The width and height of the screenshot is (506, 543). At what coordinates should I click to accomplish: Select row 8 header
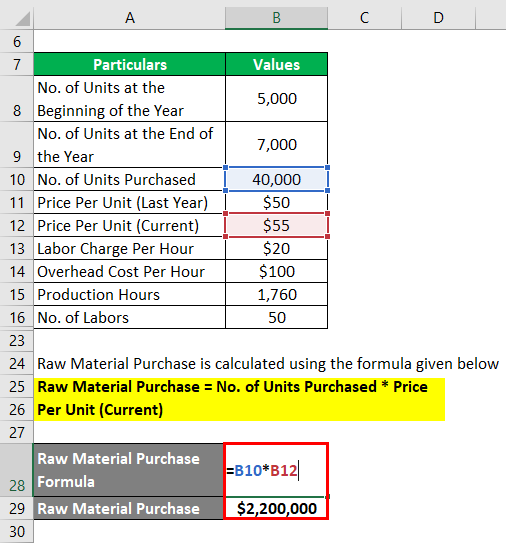(17, 99)
